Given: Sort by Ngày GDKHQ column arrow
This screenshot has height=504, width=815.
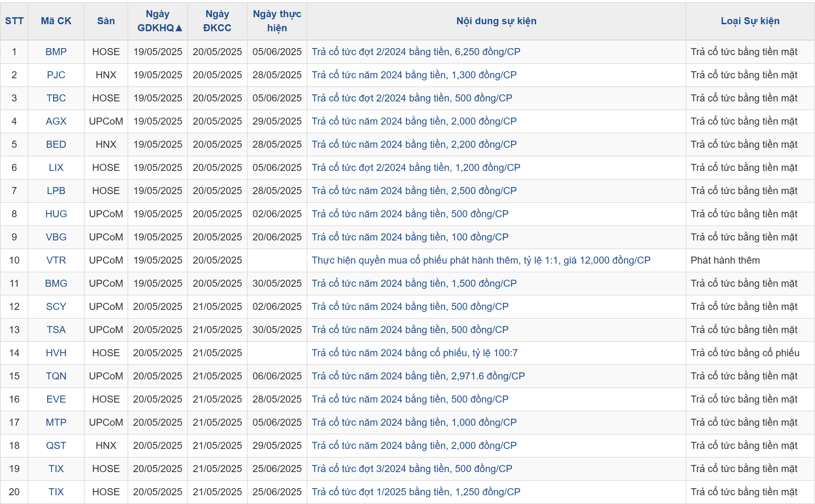Looking at the screenshot, I should coord(179,28).
